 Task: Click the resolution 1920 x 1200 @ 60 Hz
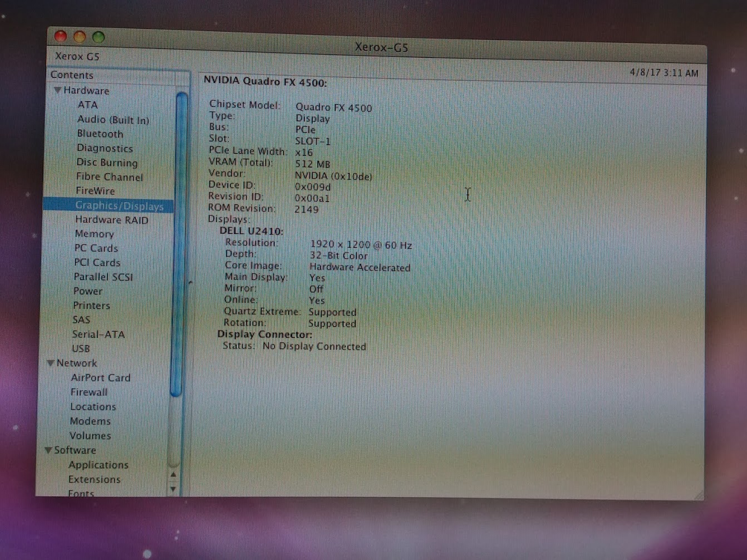coord(361,244)
